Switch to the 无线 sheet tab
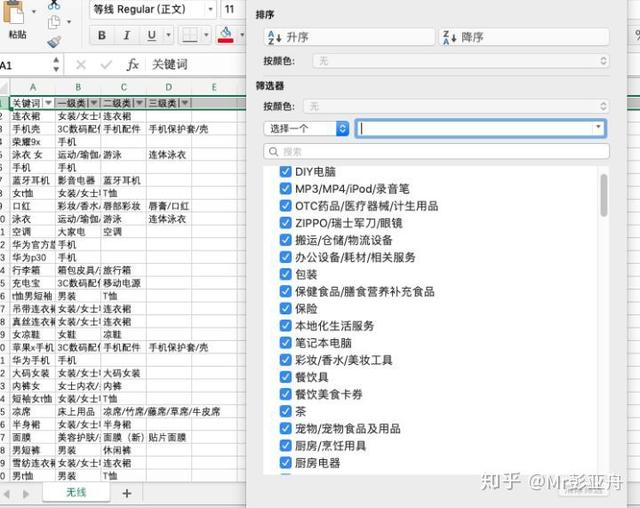The width and height of the screenshot is (640, 508). pos(76,492)
